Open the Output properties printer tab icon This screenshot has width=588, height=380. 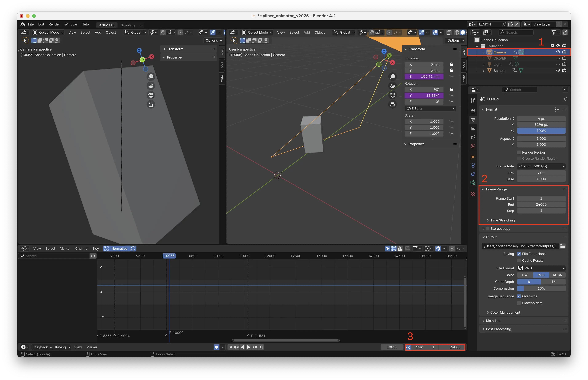[473, 120]
